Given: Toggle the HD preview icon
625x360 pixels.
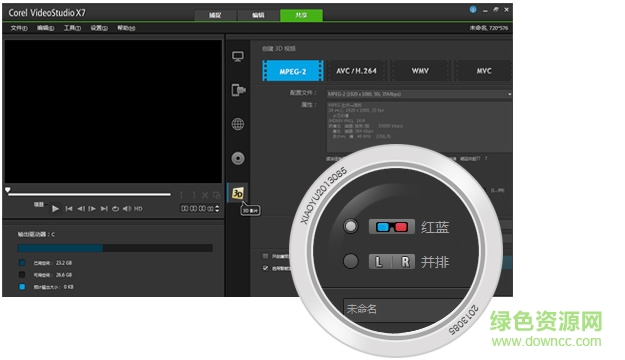Looking at the screenshot, I should click(x=138, y=209).
